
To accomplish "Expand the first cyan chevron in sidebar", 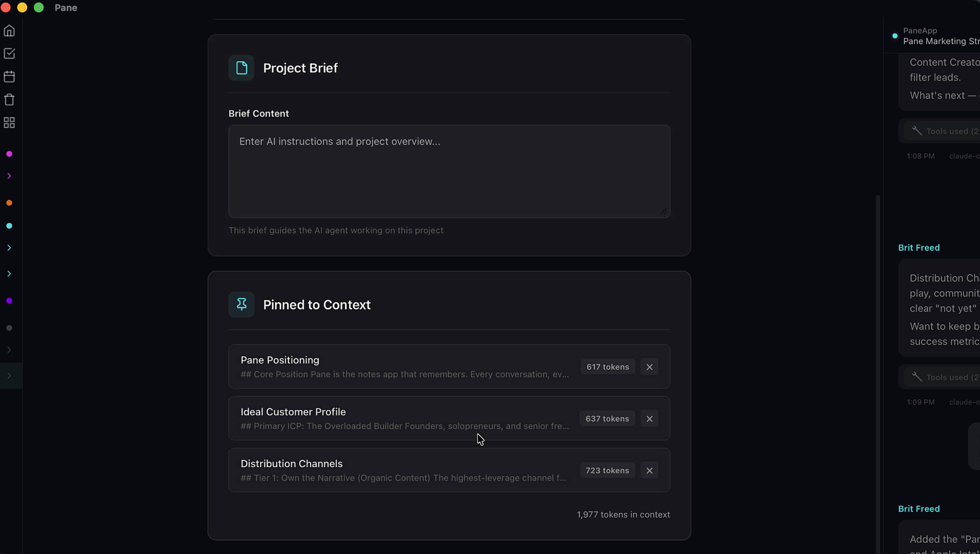I will (9, 248).
